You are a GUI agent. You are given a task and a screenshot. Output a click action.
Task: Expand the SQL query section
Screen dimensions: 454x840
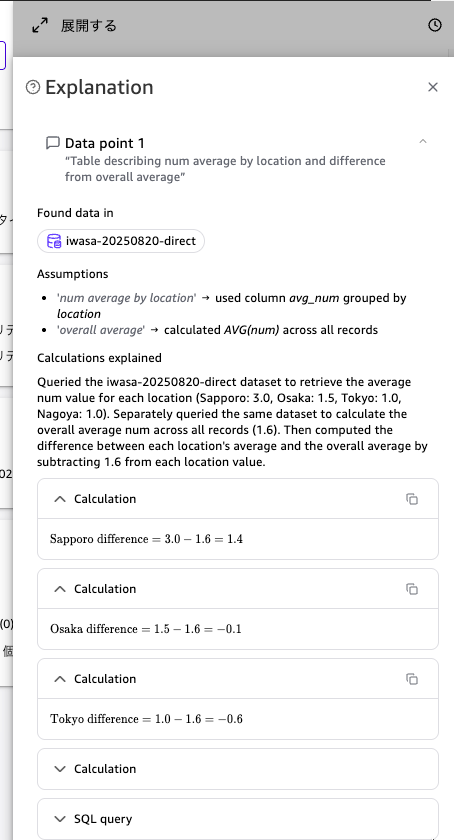click(237, 819)
